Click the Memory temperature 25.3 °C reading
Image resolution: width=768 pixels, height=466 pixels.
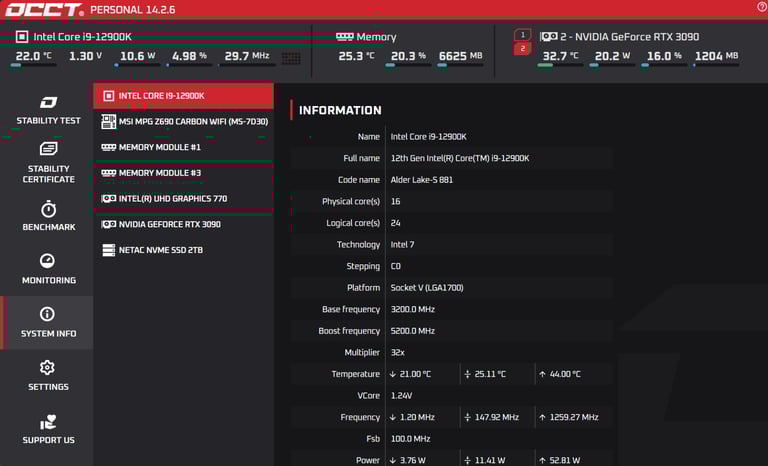356,56
